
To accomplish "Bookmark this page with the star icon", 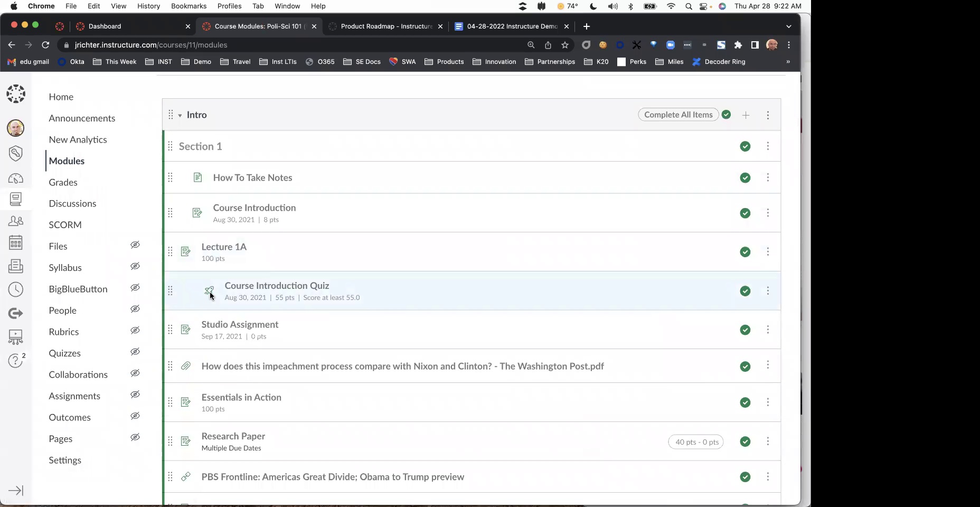I will [565, 45].
